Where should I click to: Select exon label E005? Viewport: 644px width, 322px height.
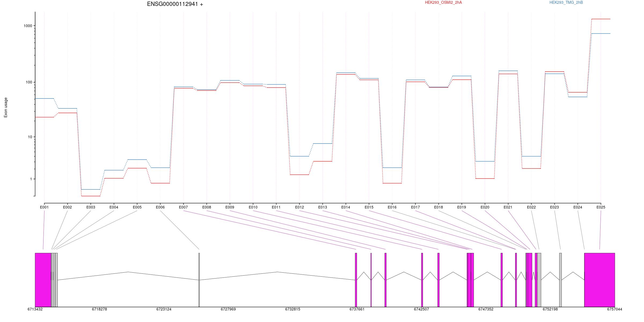click(x=137, y=207)
